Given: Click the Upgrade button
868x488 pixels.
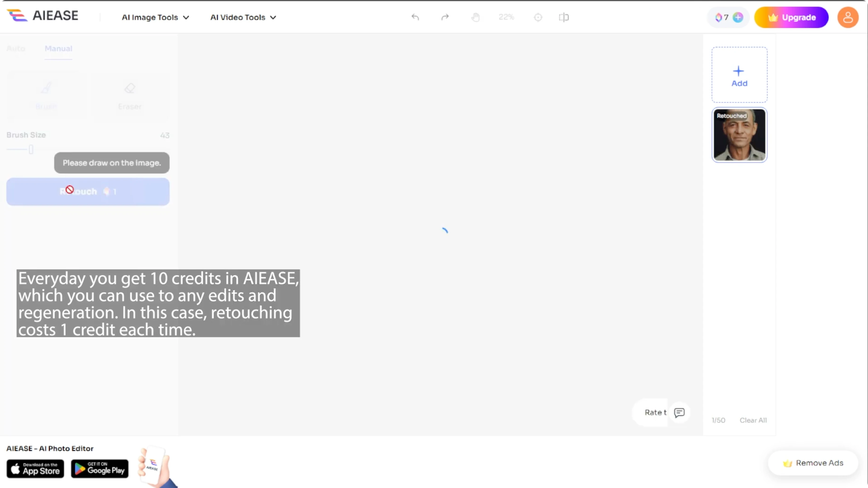Looking at the screenshot, I should coord(791,17).
